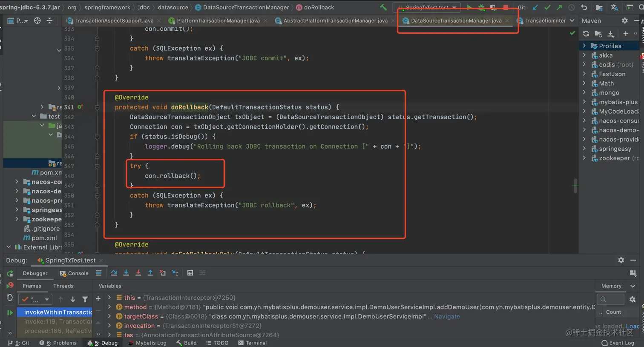Collapse External Libraries node
The height and width of the screenshot is (347, 644).
click(9, 247)
